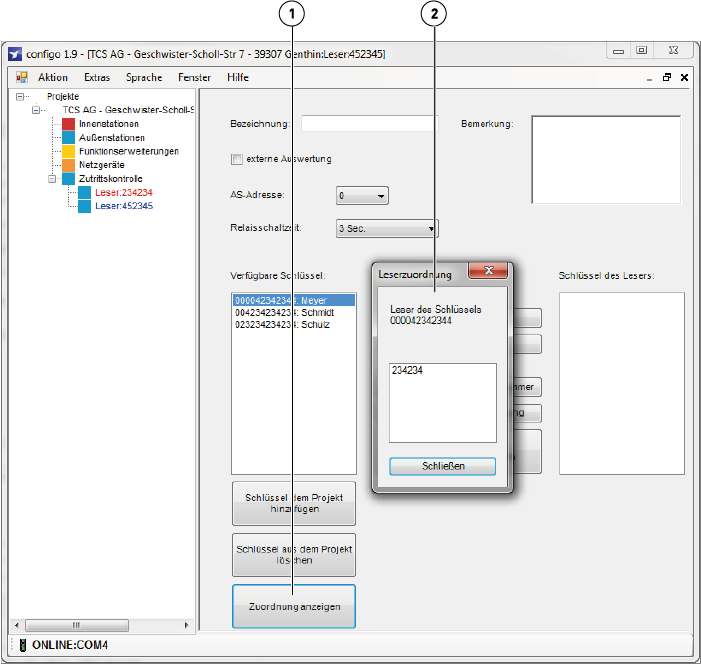Click the icon beside Leser:452345
This screenshot has height=665, width=701.
pyautogui.click(x=85, y=206)
